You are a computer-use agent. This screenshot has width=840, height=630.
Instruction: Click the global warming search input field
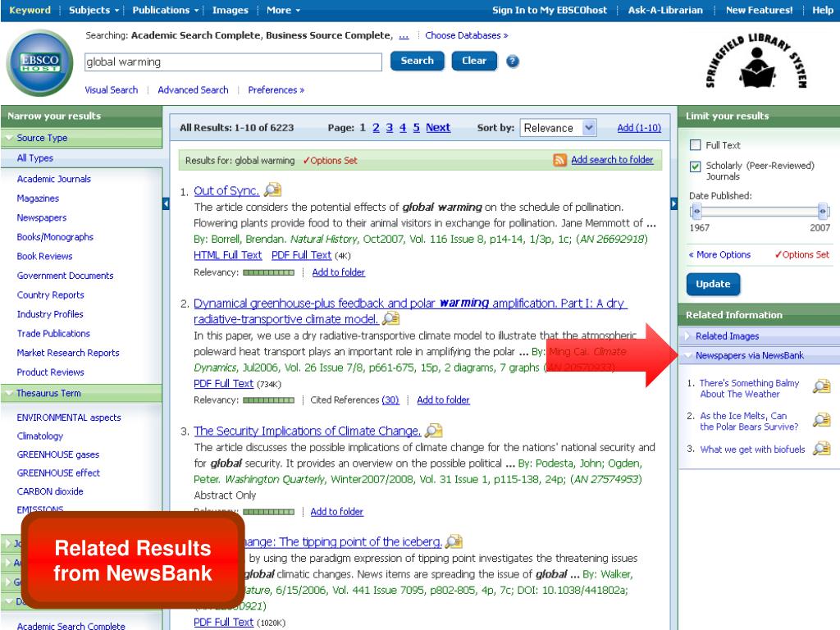click(x=233, y=62)
